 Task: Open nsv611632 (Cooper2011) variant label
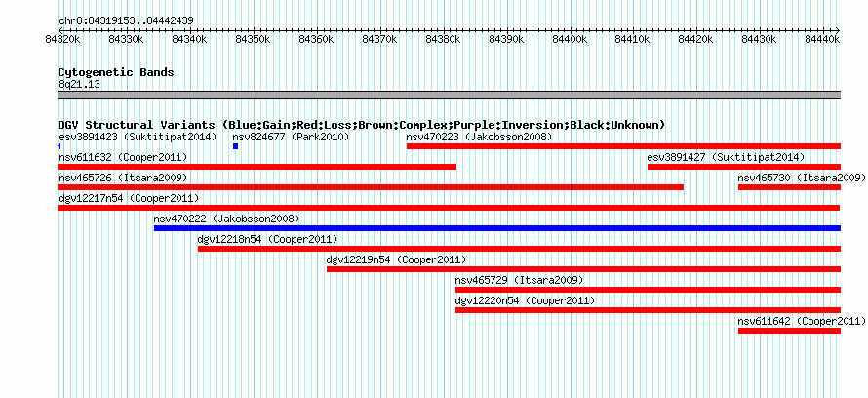123,157
